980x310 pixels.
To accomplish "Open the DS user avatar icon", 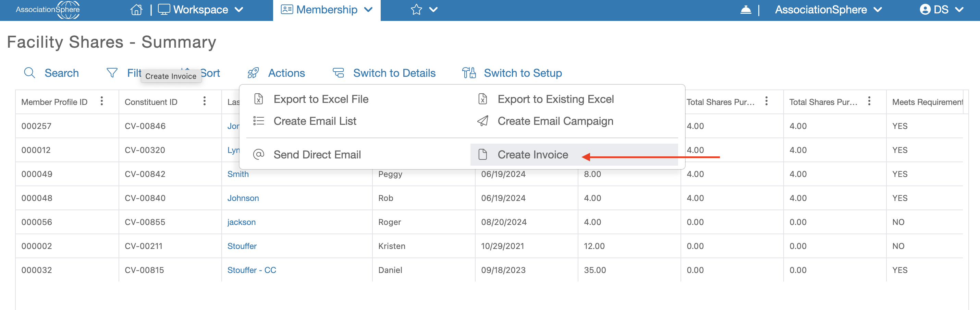I will 925,10.
